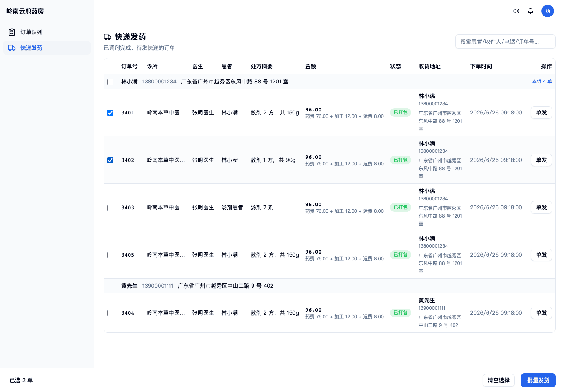Select order 3405 checkbox

tap(110, 255)
